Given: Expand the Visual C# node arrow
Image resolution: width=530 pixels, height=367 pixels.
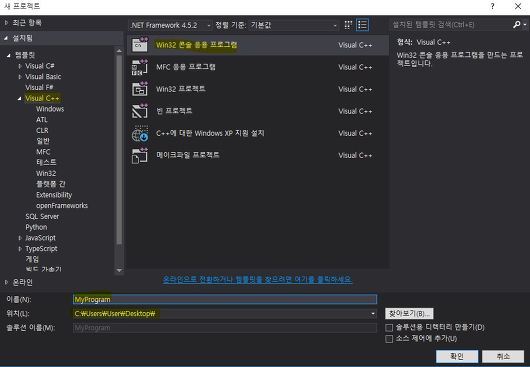Looking at the screenshot, I should coord(20,66).
